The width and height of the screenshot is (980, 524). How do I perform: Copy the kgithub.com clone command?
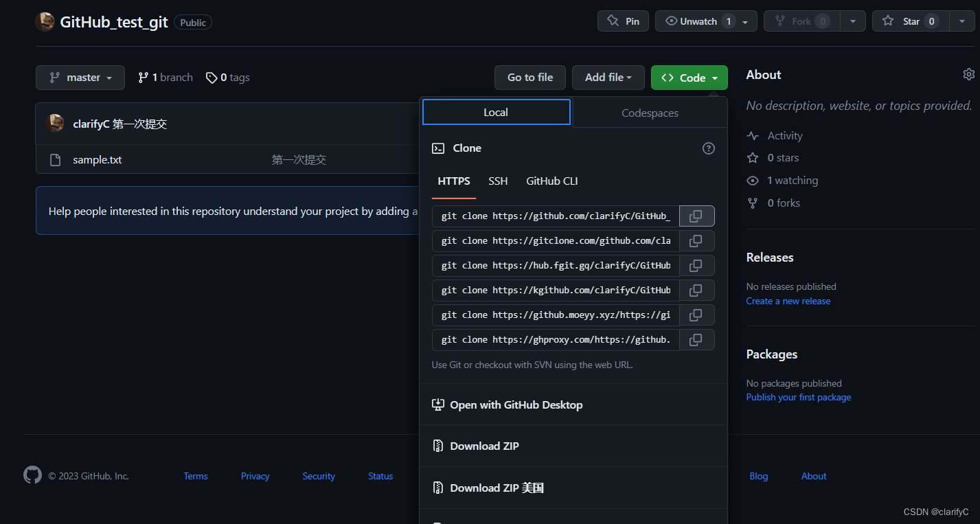[696, 291]
